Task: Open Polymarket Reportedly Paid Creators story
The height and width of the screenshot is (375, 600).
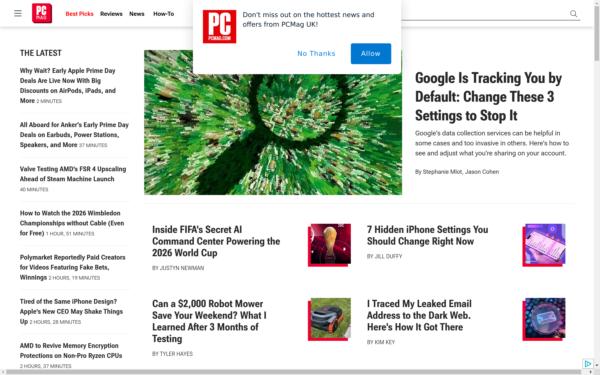Action: [x=73, y=267]
